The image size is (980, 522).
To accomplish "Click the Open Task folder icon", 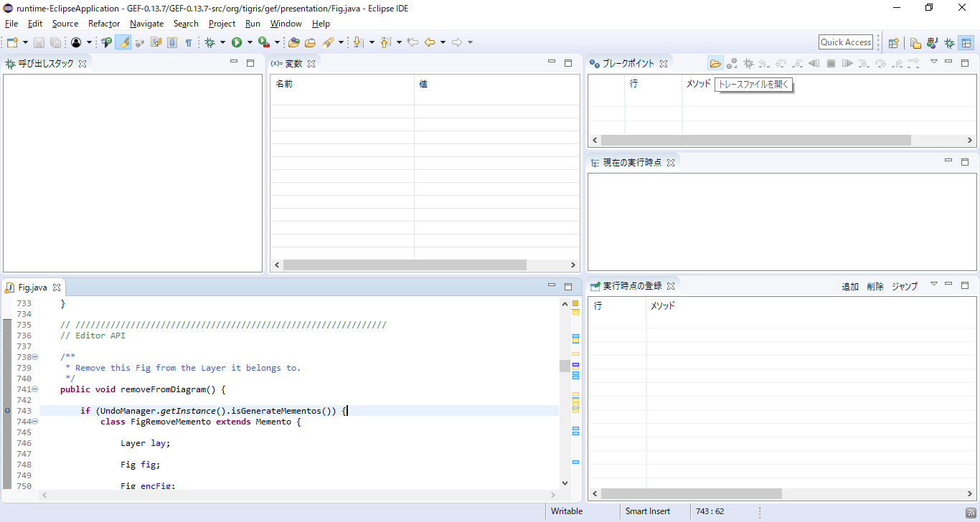I will pos(310,42).
